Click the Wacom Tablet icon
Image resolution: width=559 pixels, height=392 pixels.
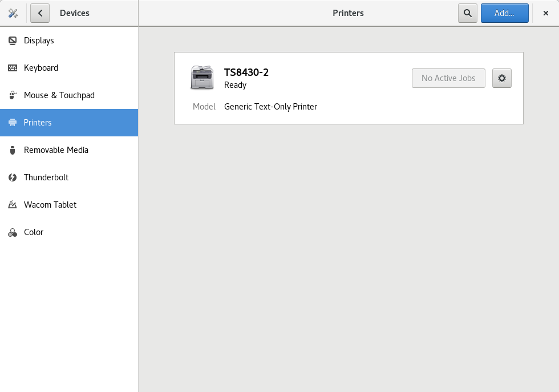click(x=13, y=205)
